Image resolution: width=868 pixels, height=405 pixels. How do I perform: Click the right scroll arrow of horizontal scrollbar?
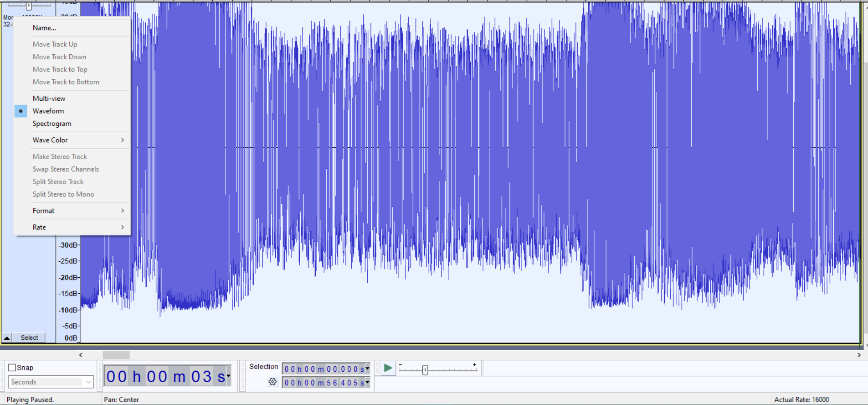click(x=859, y=355)
